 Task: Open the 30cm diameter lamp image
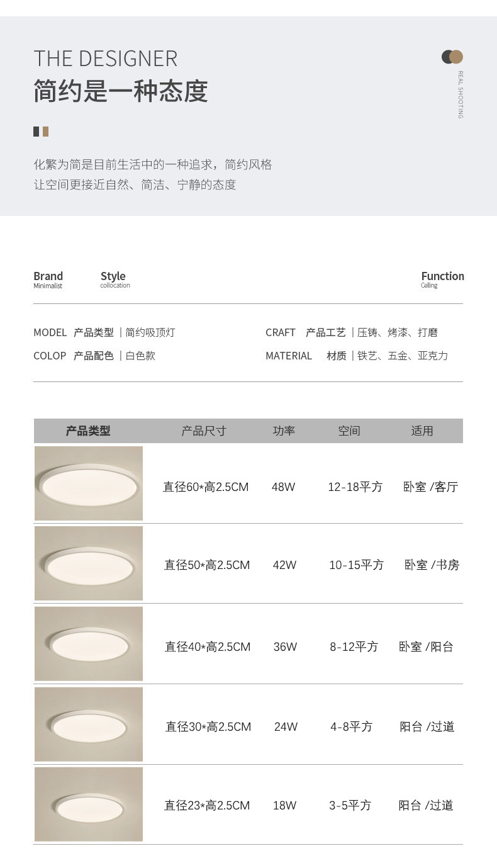click(x=89, y=724)
